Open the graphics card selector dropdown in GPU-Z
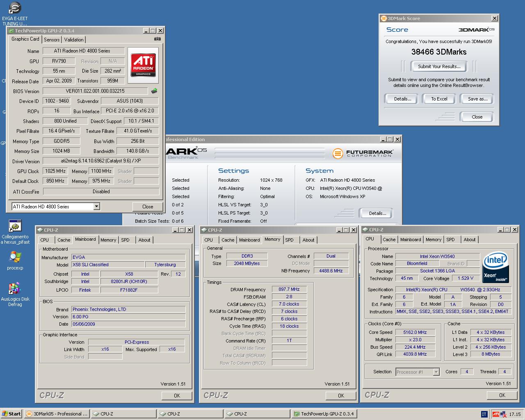 click(x=97, y=207)
